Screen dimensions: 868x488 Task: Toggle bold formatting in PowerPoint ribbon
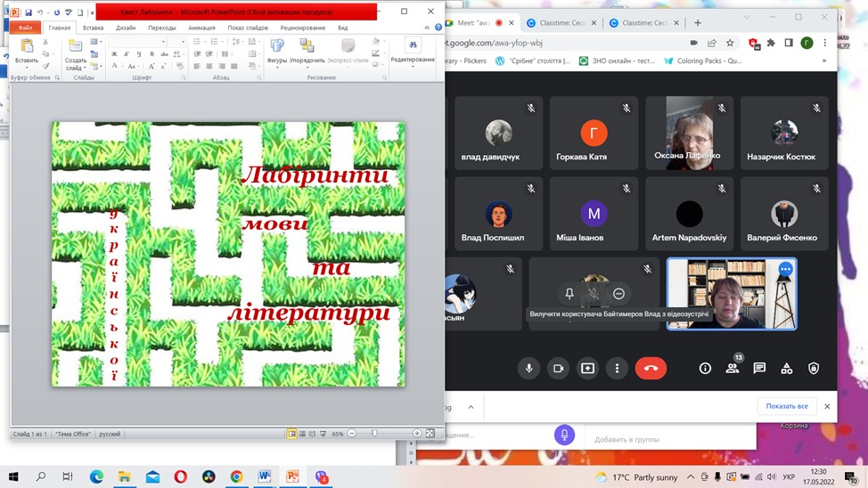(114, 54)
